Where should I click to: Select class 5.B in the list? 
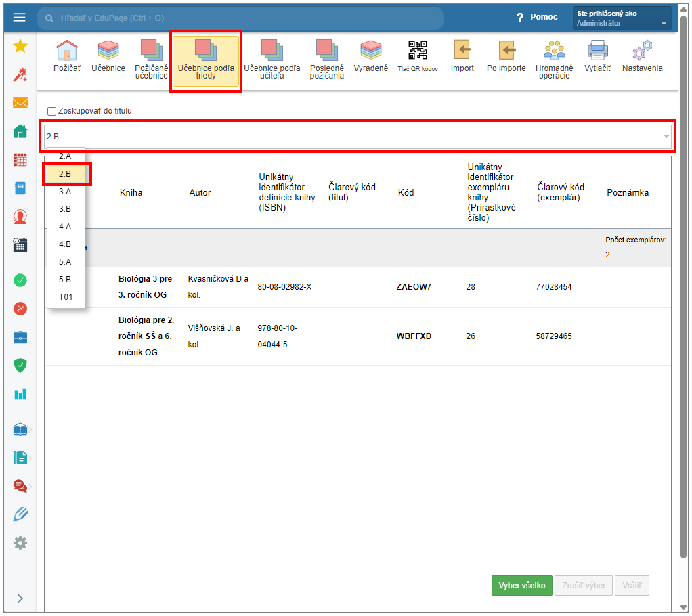click(65, 280)
